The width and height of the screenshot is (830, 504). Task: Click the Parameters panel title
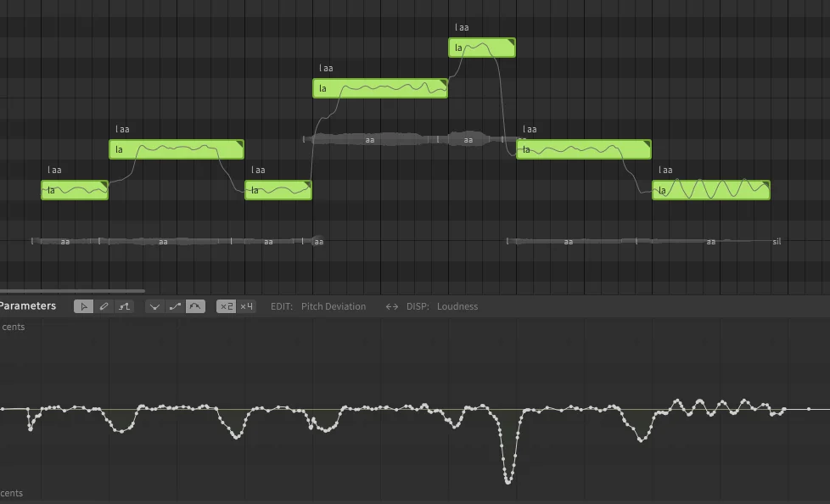pos(27,306)
